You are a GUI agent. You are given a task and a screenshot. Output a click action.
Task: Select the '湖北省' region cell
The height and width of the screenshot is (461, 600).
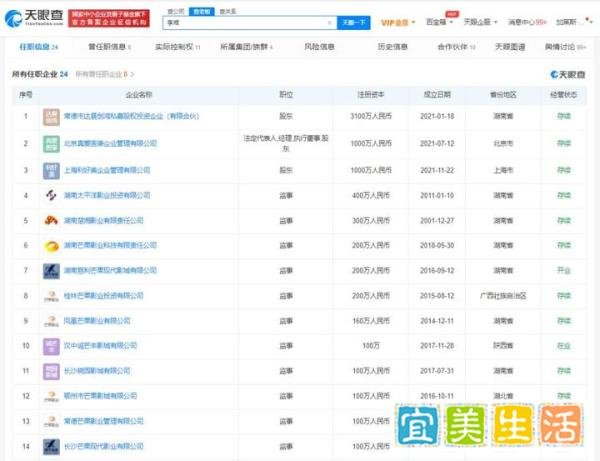[x=503, y=396]
